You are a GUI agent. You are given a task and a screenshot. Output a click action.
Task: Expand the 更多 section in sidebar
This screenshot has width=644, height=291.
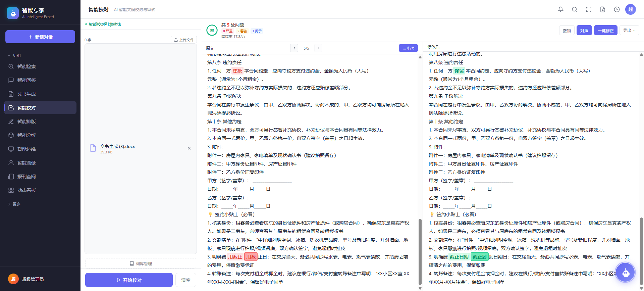[x=14, y=204]
